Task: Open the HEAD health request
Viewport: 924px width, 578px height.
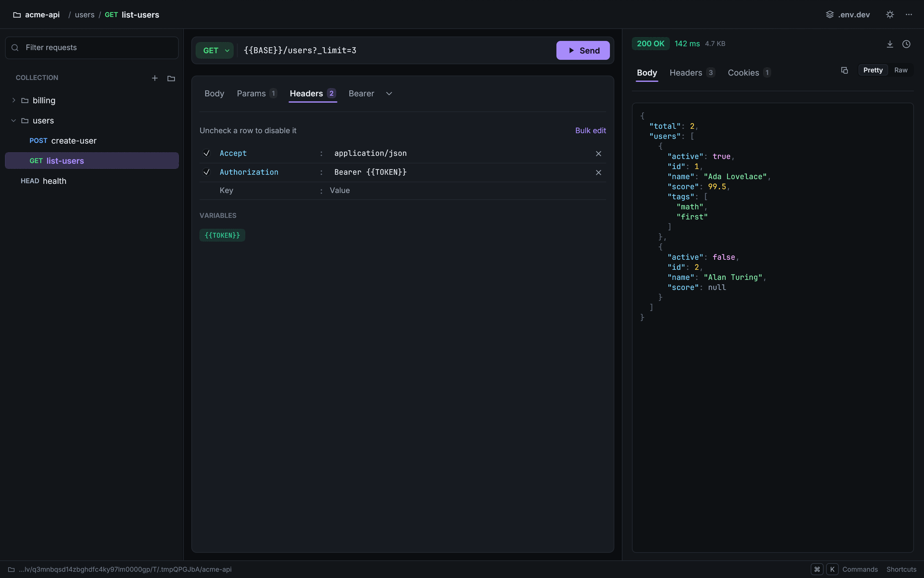Action: [92, 181]
